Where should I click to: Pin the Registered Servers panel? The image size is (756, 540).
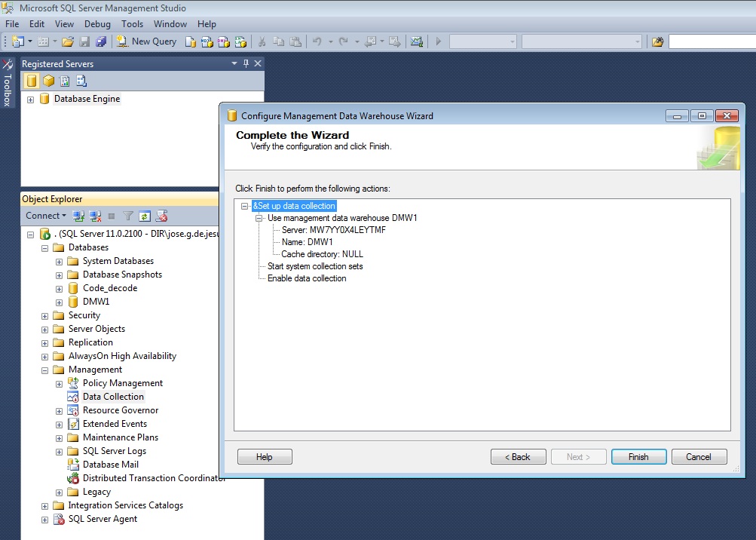(x=246, y=63)
